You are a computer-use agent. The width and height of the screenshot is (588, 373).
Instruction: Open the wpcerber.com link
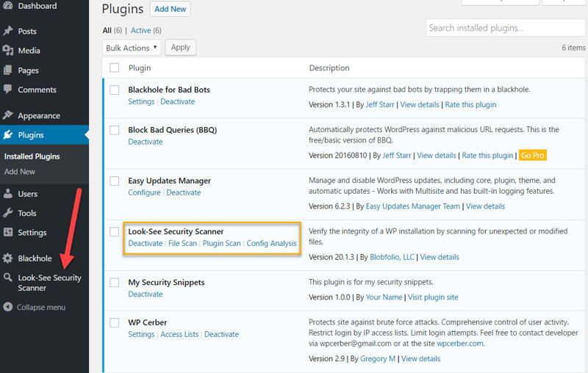[460, 344]
